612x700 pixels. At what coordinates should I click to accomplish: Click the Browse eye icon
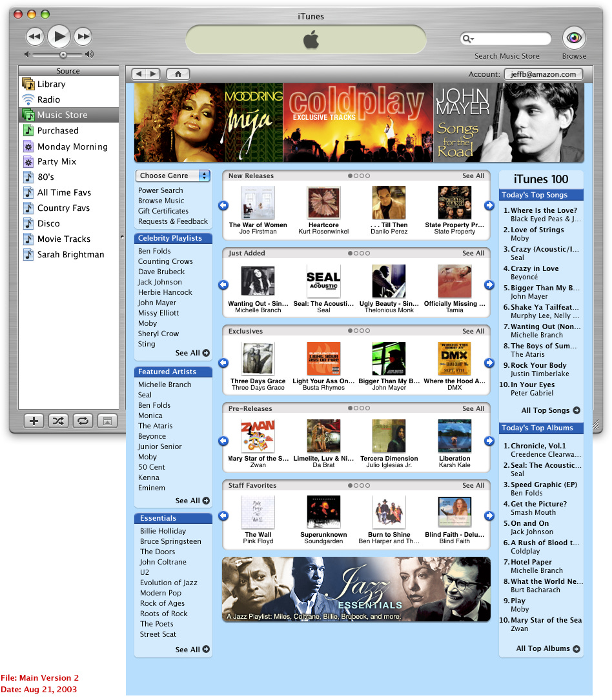point(574,38)
